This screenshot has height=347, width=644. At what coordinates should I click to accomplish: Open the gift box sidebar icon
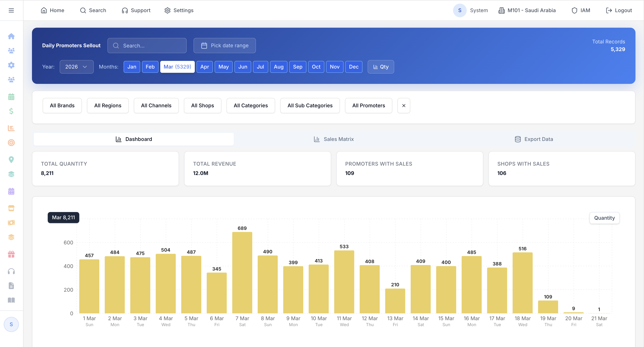(x=11, y=254)
